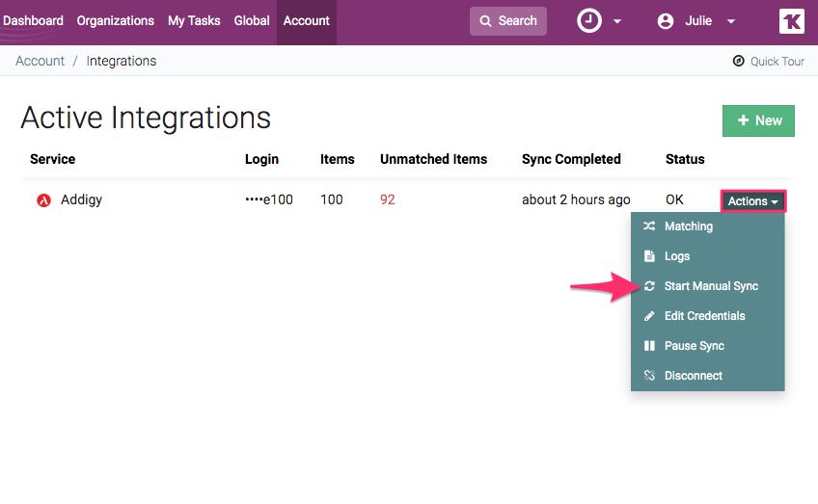
Task: Click the magnifier icon in Search
Action: 485,21
